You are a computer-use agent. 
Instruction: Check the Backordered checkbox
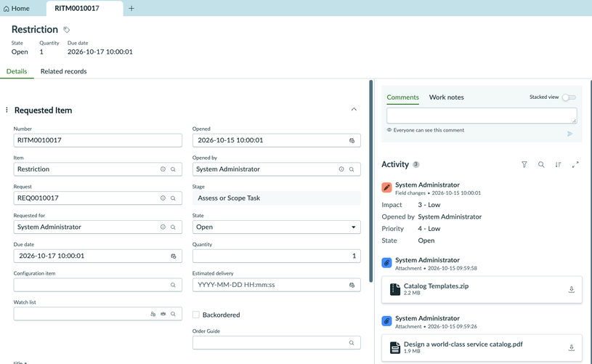196,315
